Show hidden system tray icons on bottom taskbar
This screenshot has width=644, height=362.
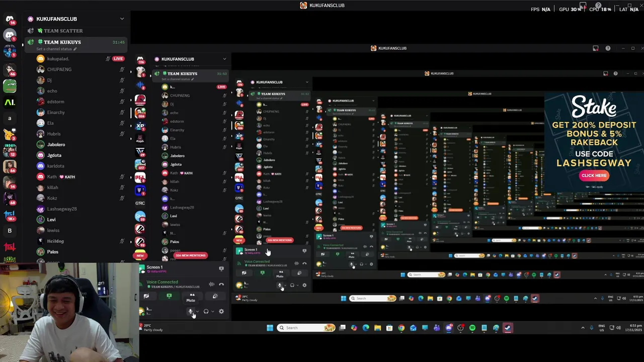pyautogui.click(x=583, y=328)
